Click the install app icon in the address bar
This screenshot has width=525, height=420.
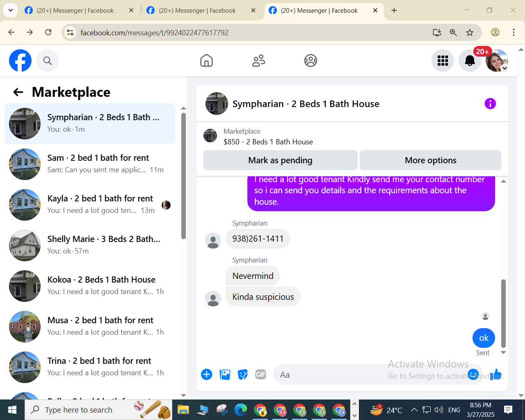(437, 32)
